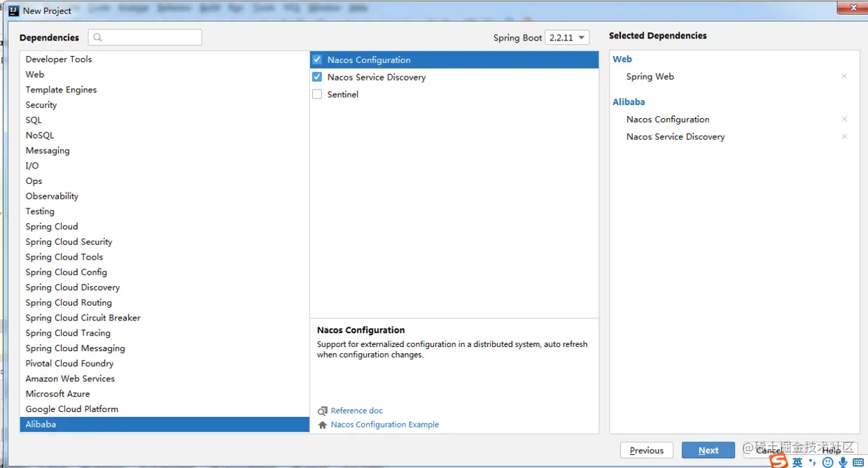This screenshot has height=468, width=868.
Task: Click Spring Web in Selected Dependencies
Action: pos(650,76)
